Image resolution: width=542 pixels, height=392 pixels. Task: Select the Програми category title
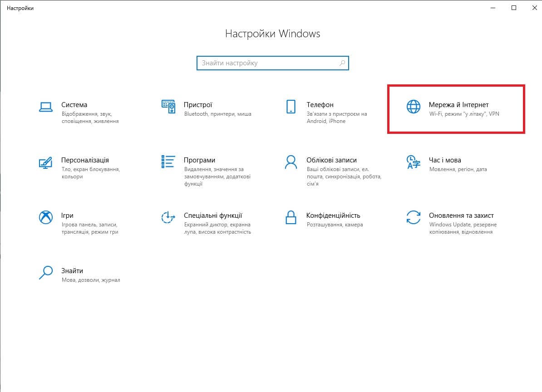(199, 160)
